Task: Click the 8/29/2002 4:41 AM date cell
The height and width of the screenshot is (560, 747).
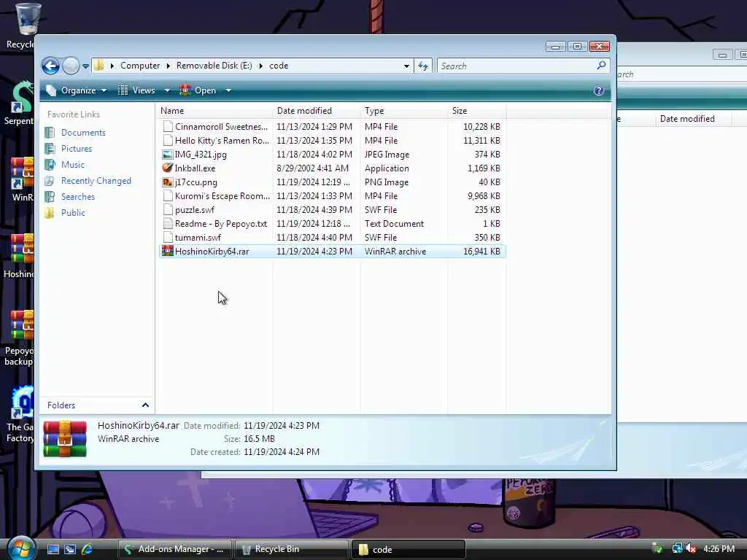Action: [x=312, y=168]
